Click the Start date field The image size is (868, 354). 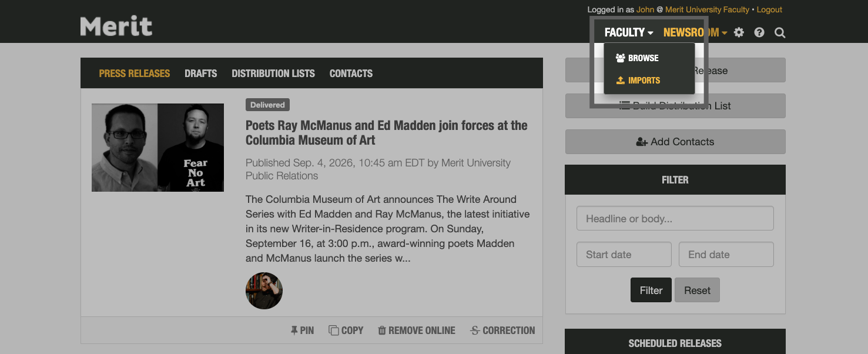pos(624,254)
